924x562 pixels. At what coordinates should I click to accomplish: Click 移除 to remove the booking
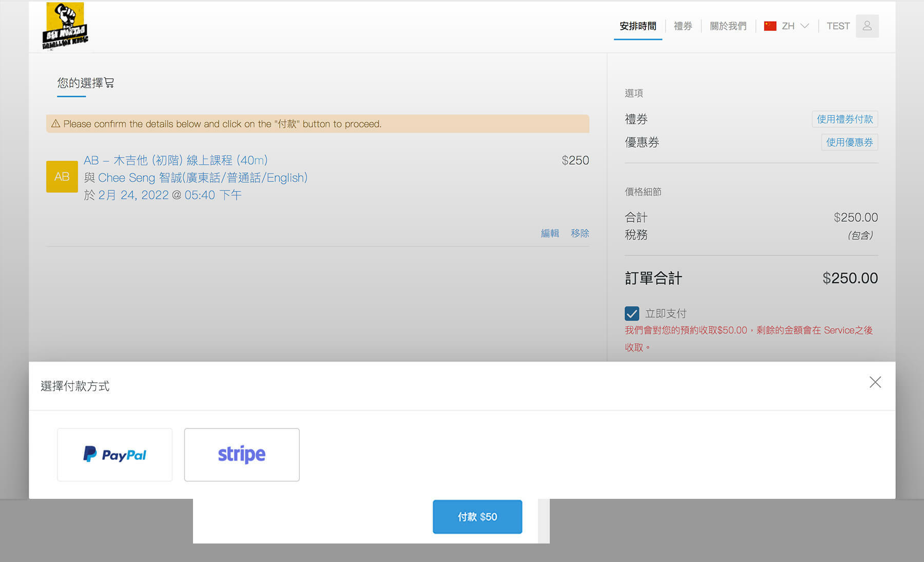click(x=580, y=233)
